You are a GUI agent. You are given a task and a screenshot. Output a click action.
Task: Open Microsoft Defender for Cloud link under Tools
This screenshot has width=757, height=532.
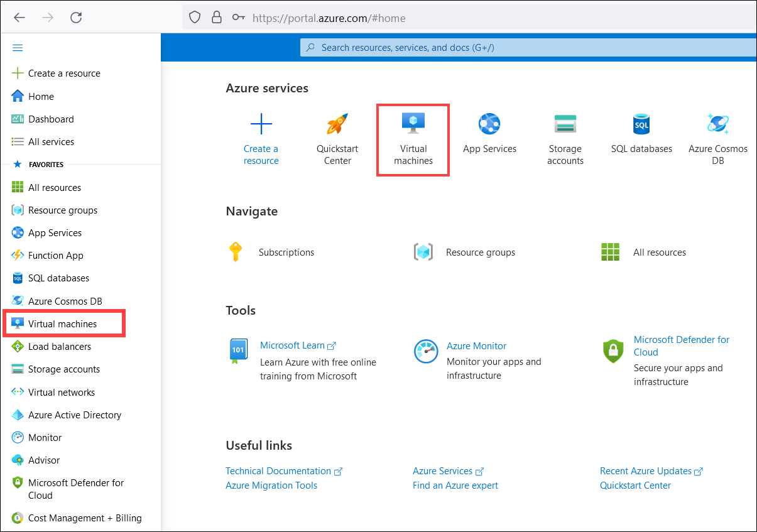click(682, 346)
